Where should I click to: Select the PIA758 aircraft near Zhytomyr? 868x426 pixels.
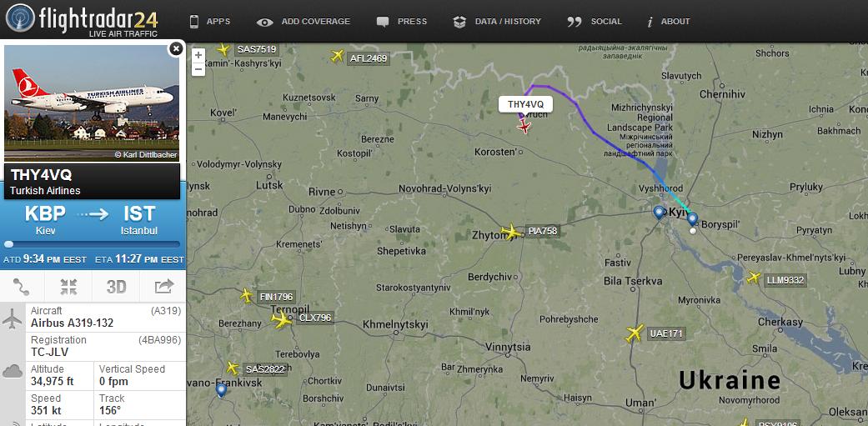click(x=510, y=232)
